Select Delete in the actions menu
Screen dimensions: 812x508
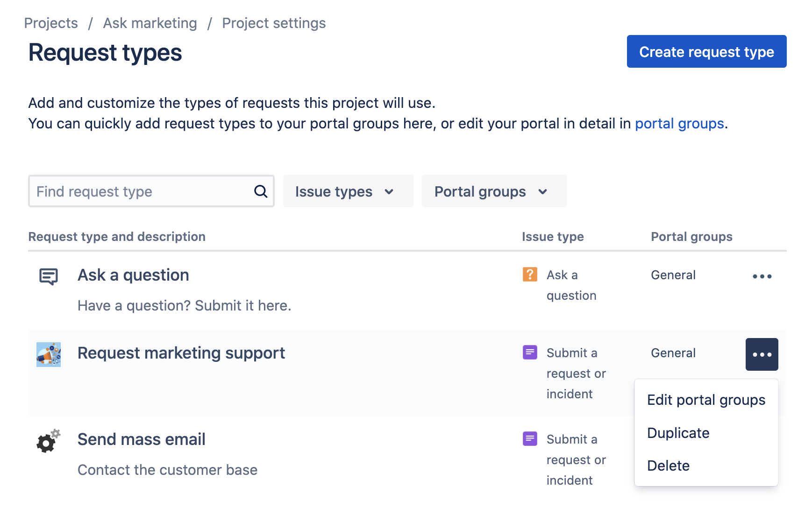point(706,466)
